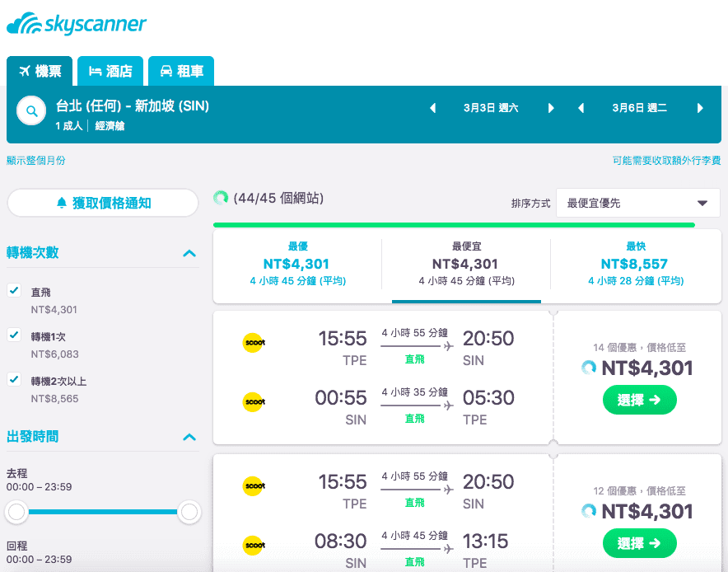The width and height of the screenshot is (728, 572).
Task: Click 獲取價格通知 price alert button
Action: (103, 203)
